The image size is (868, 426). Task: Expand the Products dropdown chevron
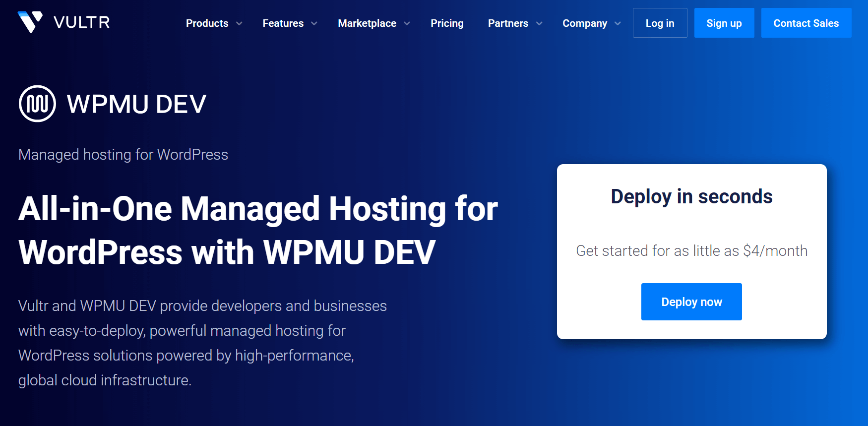(x=239, y=23)
